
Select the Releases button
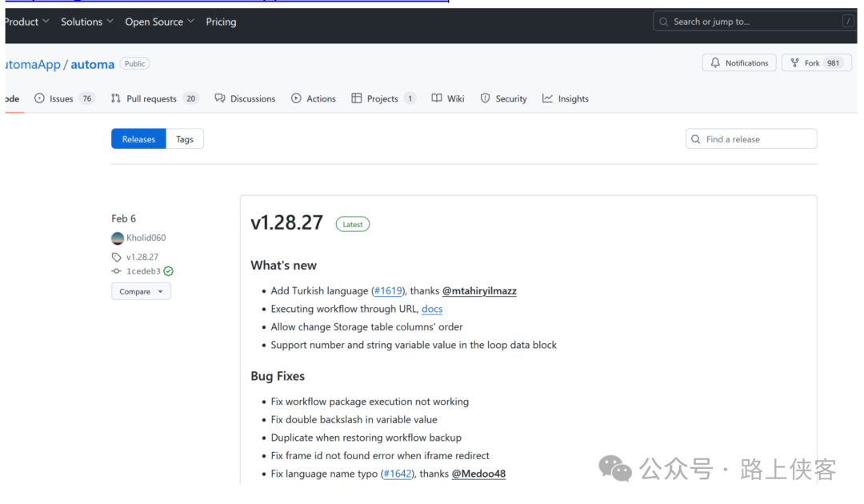coord(139,139)
